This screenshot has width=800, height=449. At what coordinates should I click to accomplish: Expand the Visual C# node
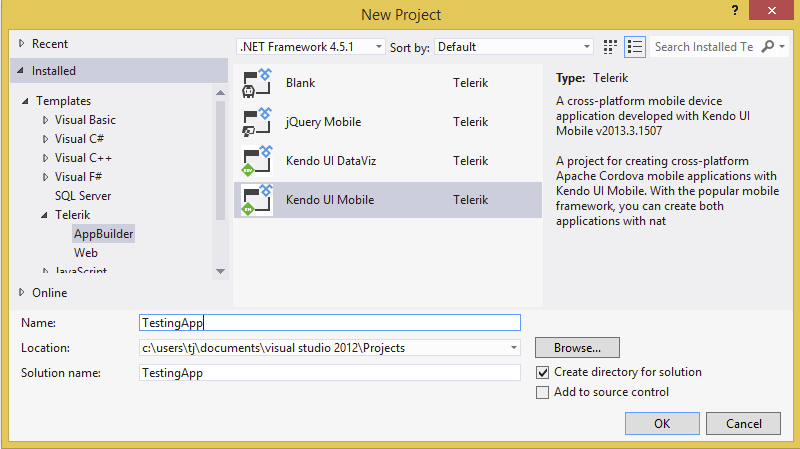coord(45,139)
